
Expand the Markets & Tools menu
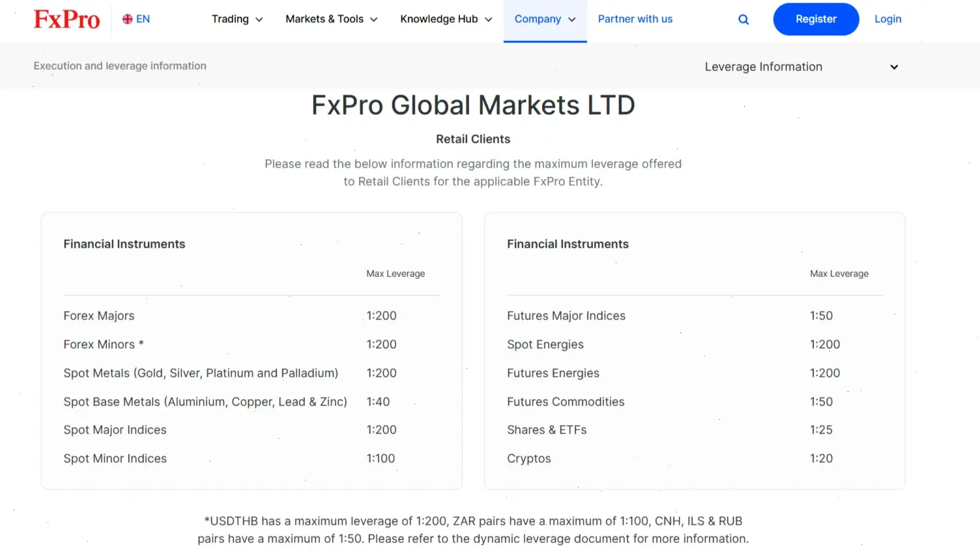pyautogui.click(x=331, y=19)
